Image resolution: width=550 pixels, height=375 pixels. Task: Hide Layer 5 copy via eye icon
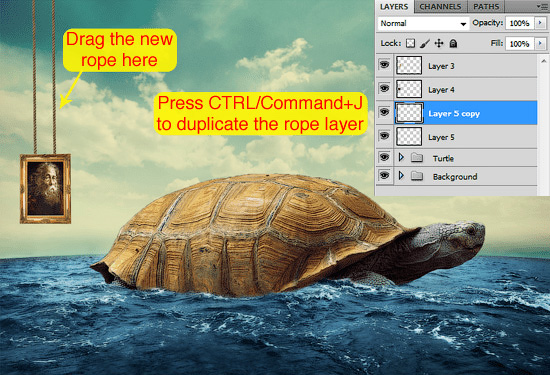pyautogui.click(x=384, y=112)
